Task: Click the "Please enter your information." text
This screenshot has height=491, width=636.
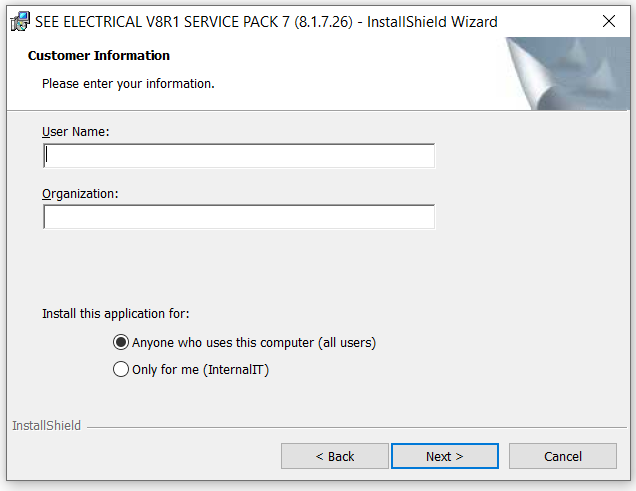Action: point(128,84)
